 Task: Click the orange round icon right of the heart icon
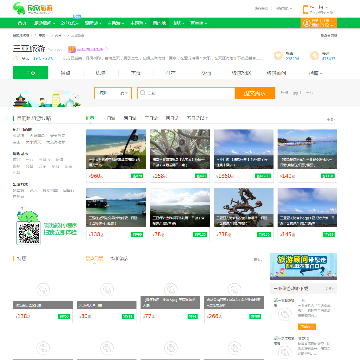[314, 56]
